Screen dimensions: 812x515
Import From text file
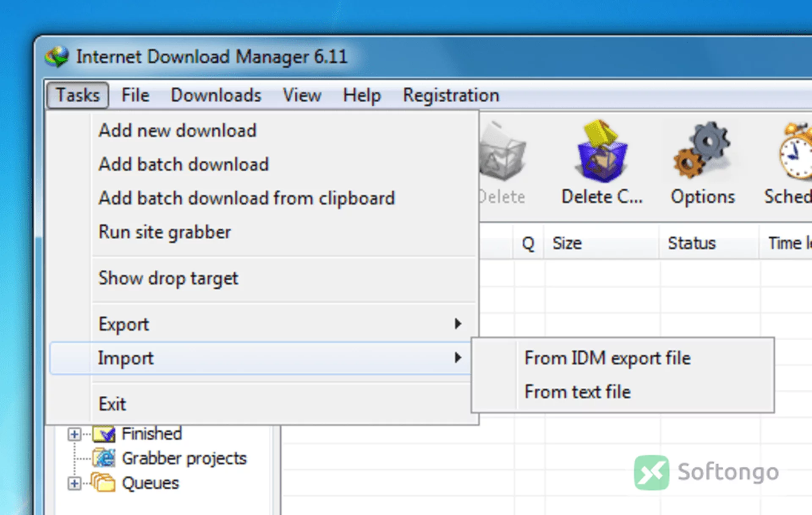tap(623, 392)
